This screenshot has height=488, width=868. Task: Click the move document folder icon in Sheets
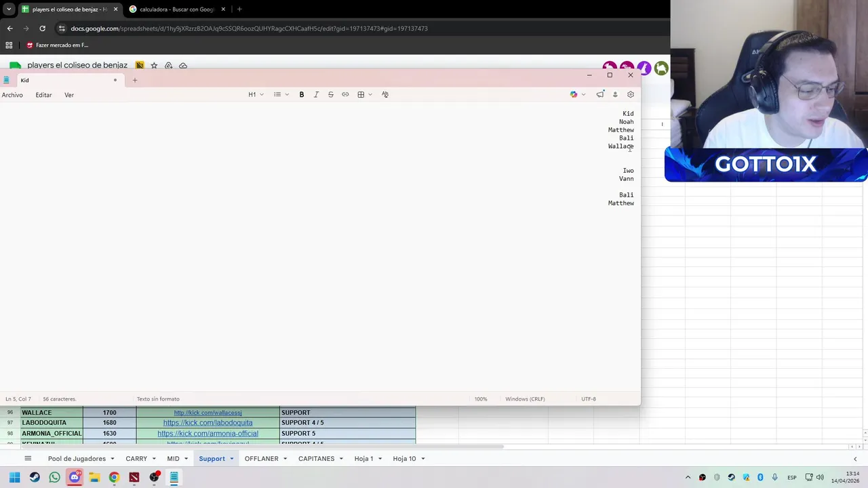pos(168,65)
